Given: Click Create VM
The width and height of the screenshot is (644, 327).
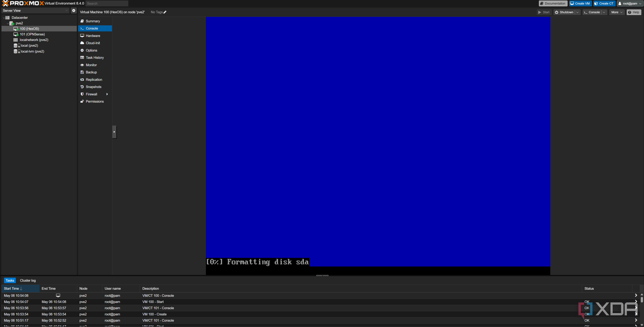Looking at the screenshot, I should (580, 4).
